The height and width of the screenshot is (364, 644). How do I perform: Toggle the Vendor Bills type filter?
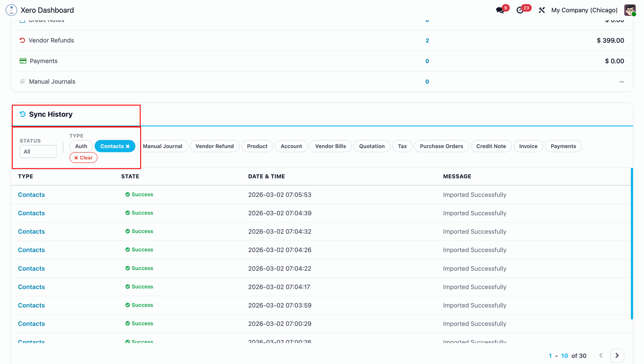[x=330, y=146]
